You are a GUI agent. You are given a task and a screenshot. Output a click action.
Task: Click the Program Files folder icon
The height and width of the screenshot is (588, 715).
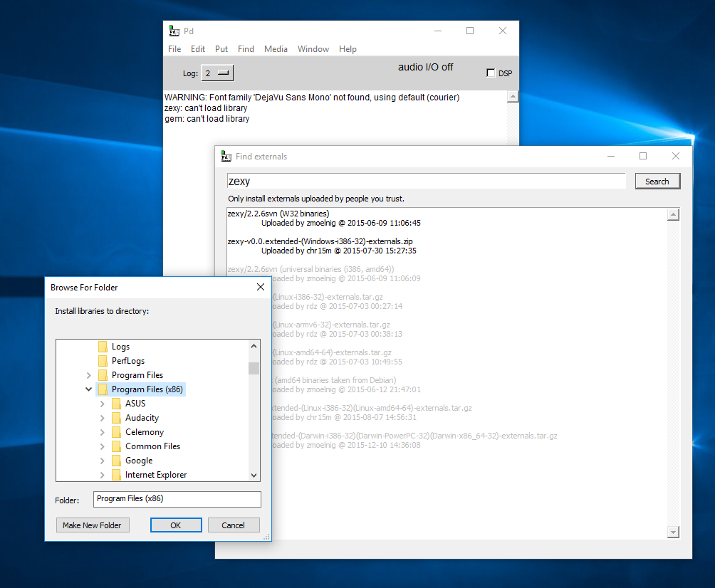pyautogui.click(x=103, y=375)
